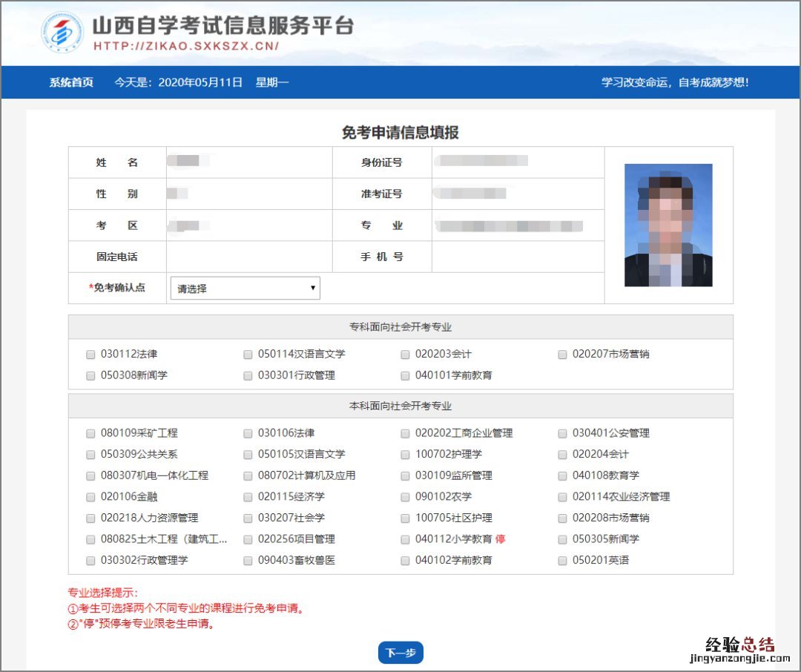Check the 030112法律 checkbox
The height and width of the screenshot is (672, 801).
point(90,355)
